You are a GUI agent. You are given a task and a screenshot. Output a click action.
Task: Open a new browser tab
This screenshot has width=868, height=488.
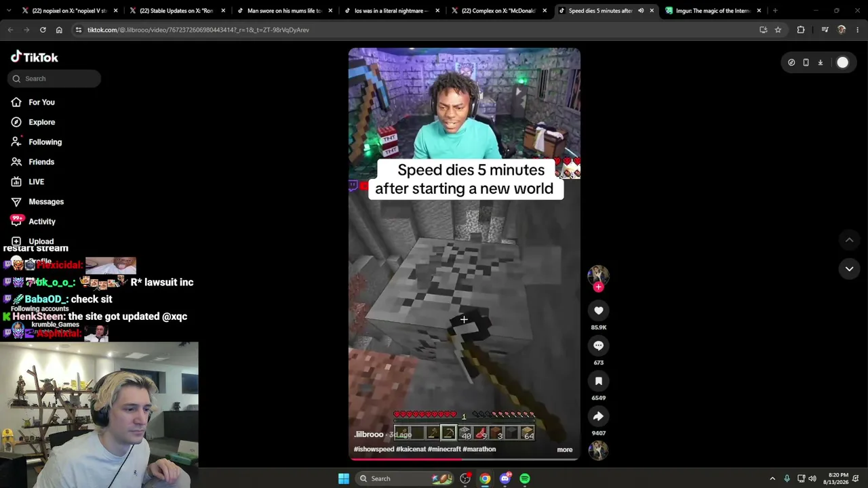click(775, 11)
